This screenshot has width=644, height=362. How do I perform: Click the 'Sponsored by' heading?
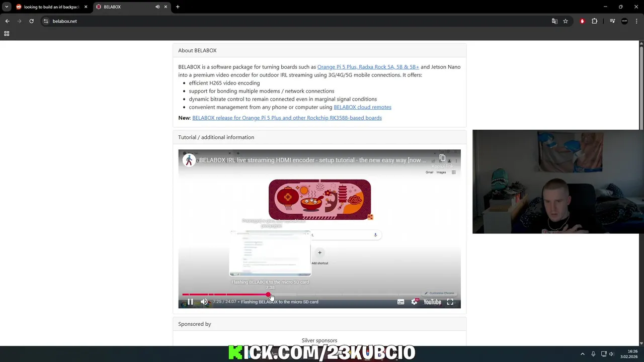194,324
